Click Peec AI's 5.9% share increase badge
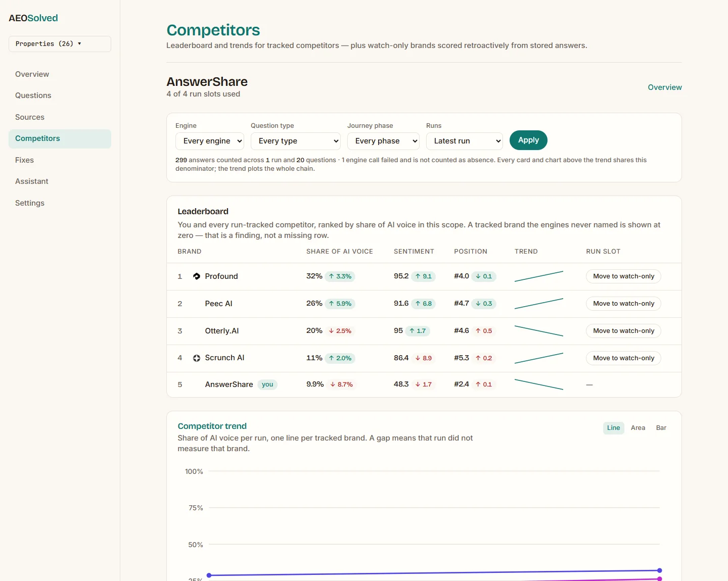The image size is (728, 581). [x=340, y=304]
